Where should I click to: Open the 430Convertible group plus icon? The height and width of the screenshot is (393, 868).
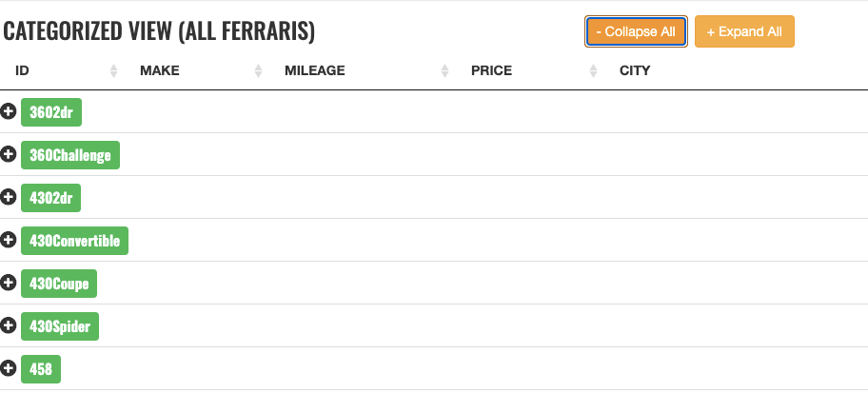coord(9,240)
